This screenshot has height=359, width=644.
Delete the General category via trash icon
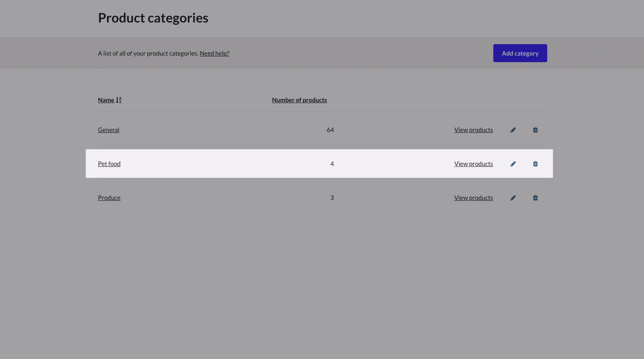coord(535,130)
